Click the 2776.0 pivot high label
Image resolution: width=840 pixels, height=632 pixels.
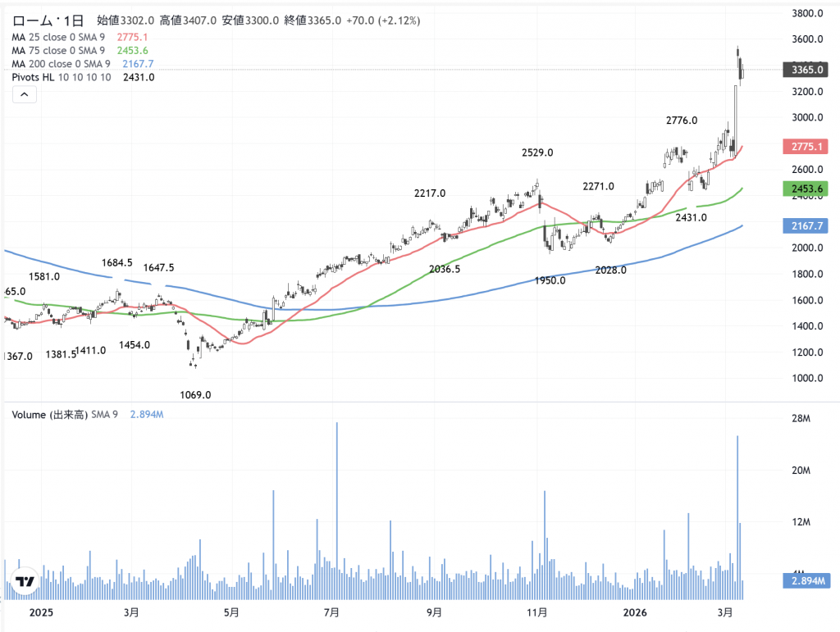click(x=682, y=120)
